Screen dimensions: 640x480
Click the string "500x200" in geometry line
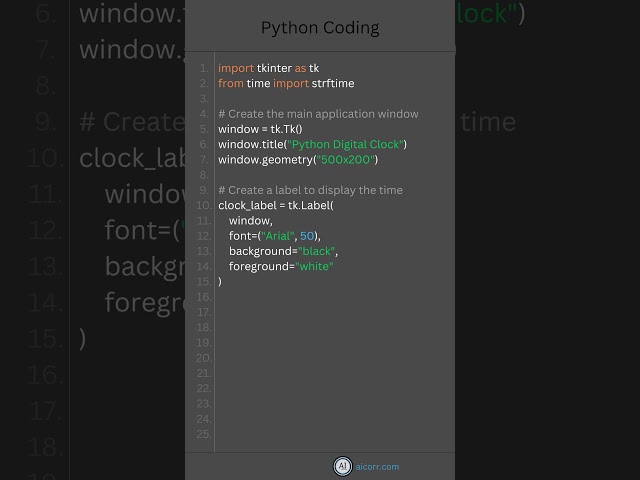(x=346, y=160)
